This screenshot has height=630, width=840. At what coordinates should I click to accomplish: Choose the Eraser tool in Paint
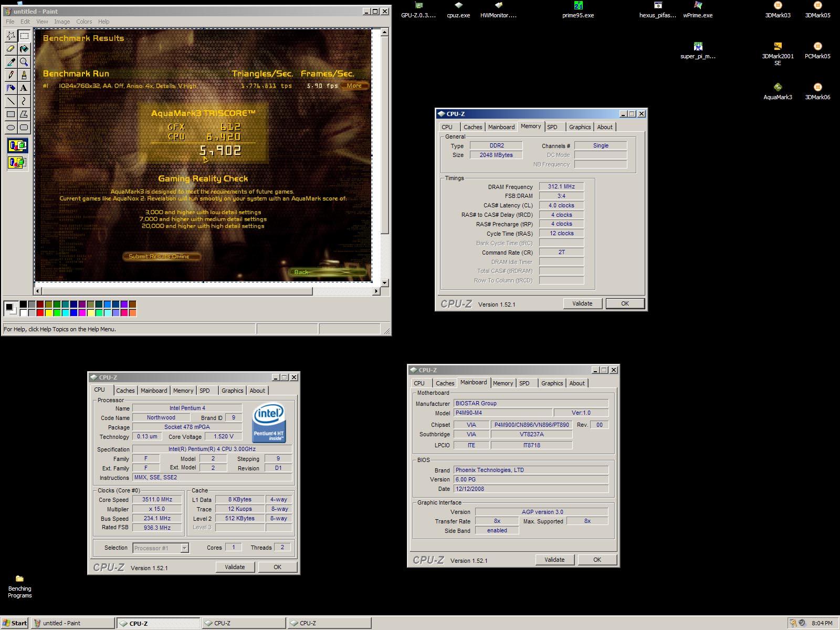coord(10,49)
